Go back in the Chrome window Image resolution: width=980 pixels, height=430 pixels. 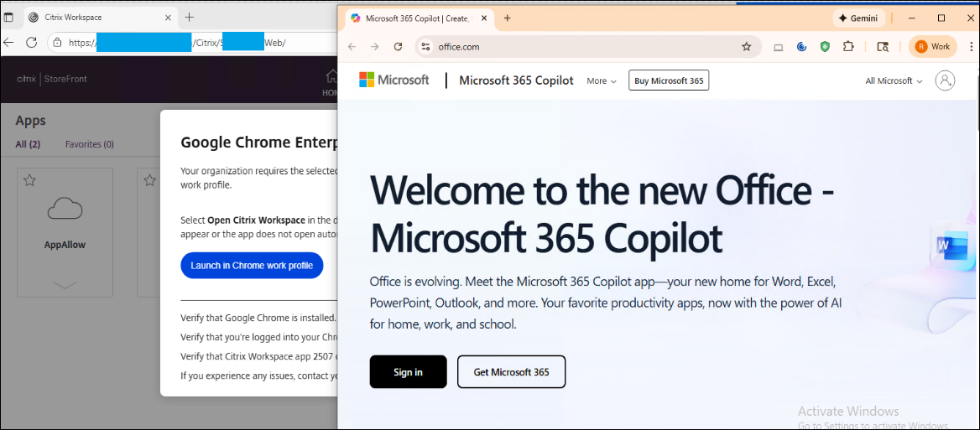pos(352,47)
